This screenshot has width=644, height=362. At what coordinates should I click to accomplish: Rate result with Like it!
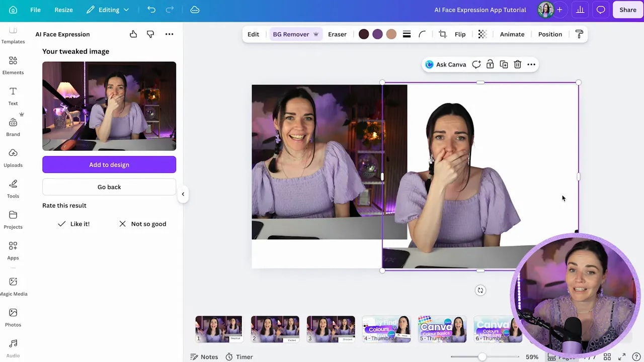[74, 224]
